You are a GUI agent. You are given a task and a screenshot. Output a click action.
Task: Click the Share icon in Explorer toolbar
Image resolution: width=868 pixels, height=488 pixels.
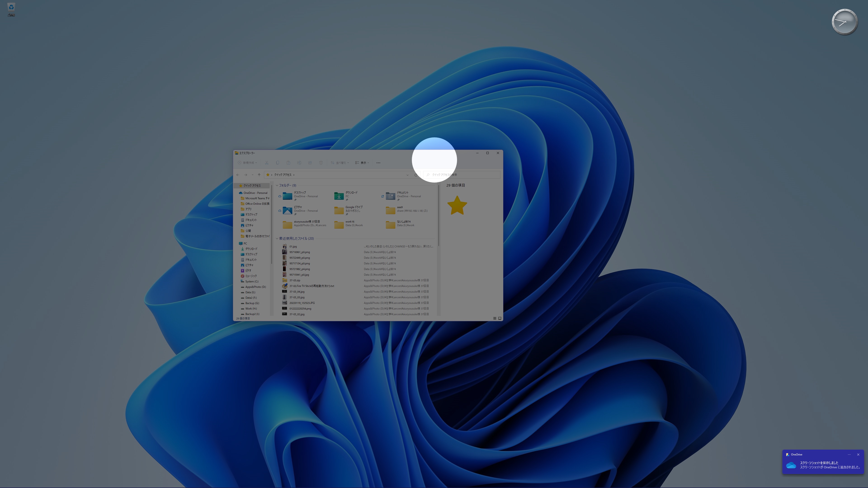pyautogui.click(x=310, y=163)
